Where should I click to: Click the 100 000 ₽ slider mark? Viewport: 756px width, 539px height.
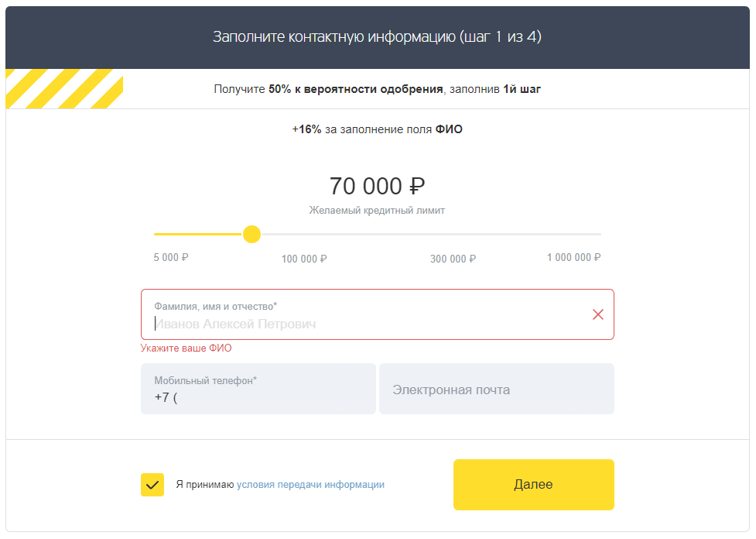tap(304, 259)
